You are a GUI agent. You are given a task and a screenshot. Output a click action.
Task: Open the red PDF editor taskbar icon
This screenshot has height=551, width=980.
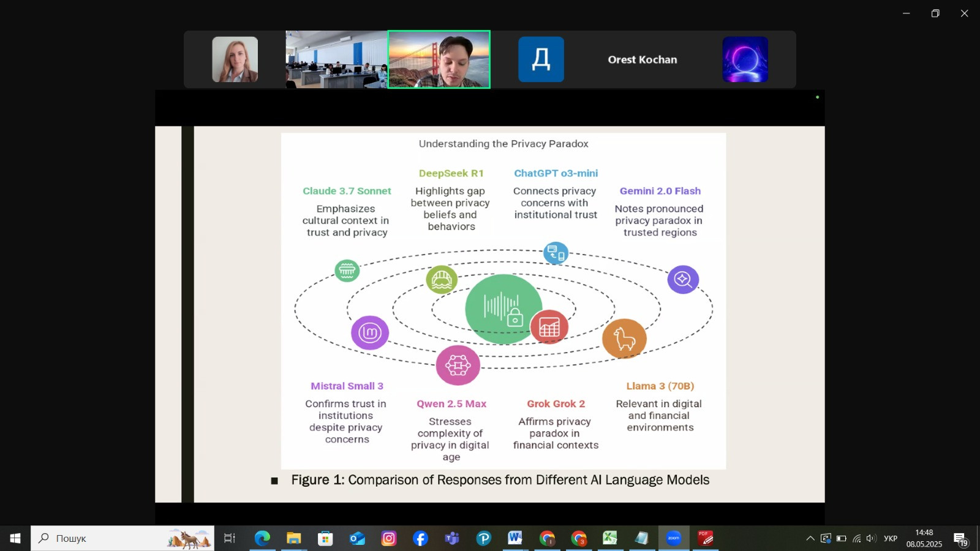click(x=706, y=538)
